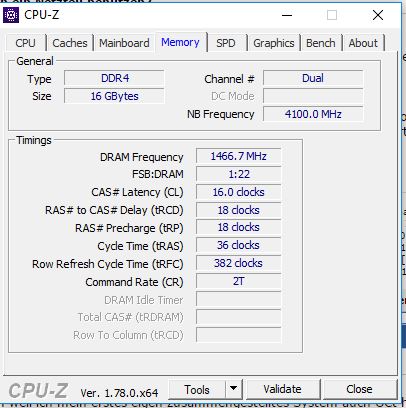Open the Graphics tab

(274, 43)
